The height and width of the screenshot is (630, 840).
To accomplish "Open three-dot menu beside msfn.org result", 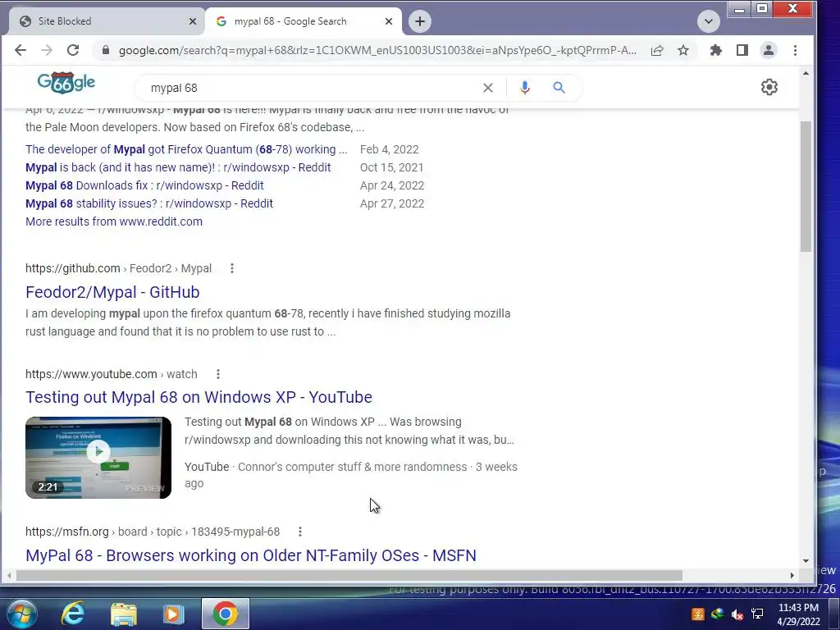I will coord(300,532).
